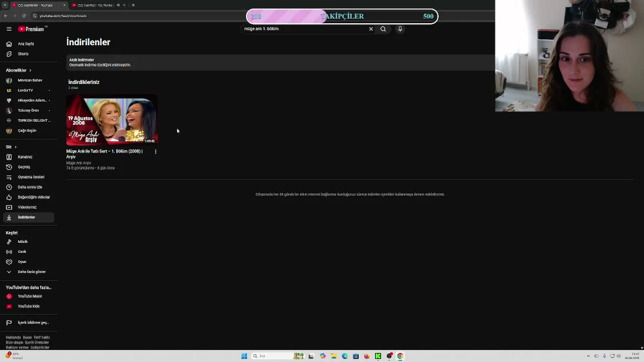Open the tab search dropdown arrow
Viewport: 644px width, 362px height.
pos(6,5)
